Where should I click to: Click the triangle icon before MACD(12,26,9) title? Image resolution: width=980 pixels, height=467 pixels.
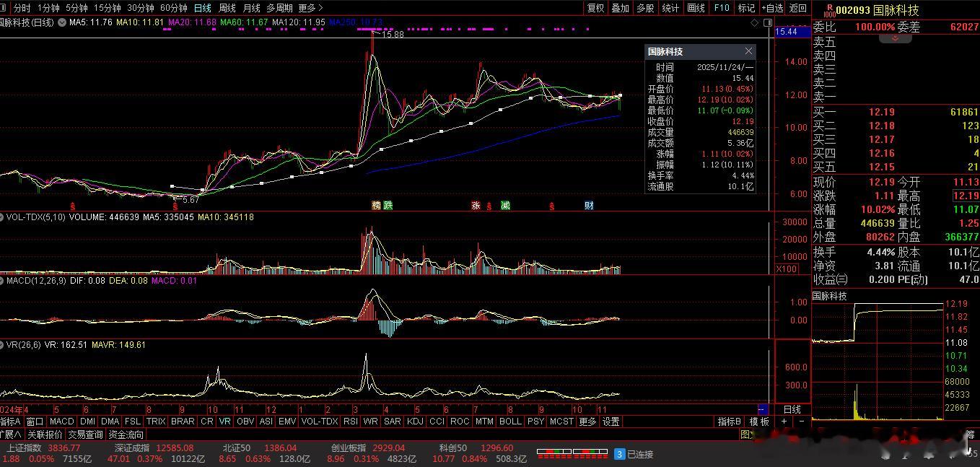point(3,281)
